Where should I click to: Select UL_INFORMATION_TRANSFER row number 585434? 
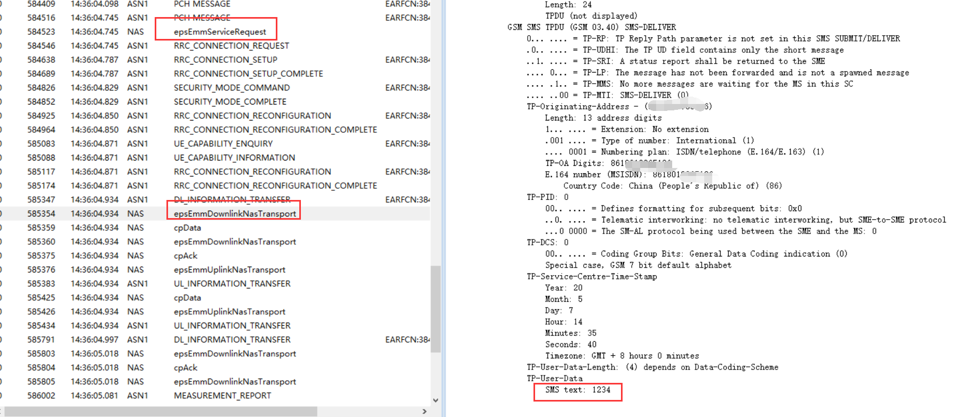pos(215,325)
